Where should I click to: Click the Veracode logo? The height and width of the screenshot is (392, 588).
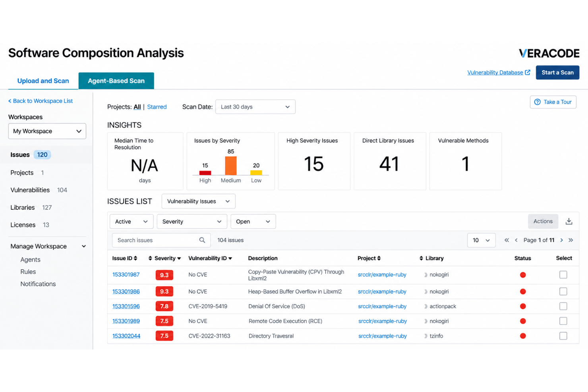click(549, 53)
